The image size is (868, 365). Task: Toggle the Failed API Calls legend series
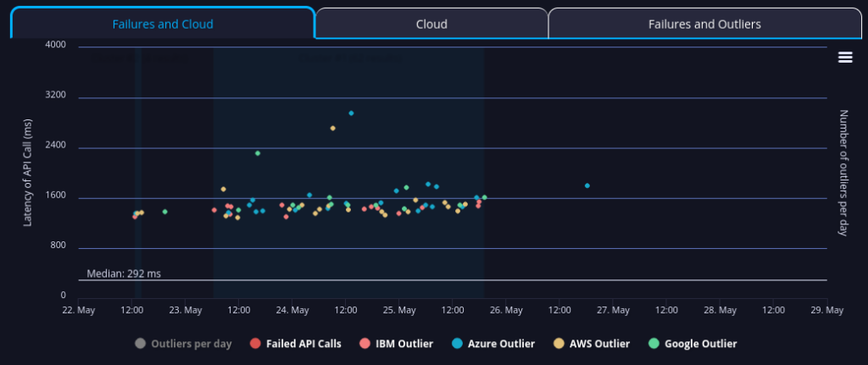coord(296,344)
